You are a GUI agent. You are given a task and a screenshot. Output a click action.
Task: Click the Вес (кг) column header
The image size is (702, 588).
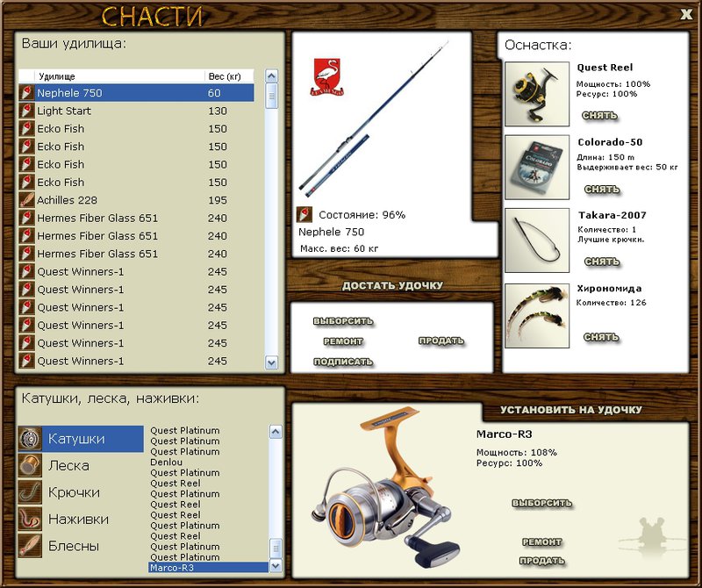click(229, 76)
